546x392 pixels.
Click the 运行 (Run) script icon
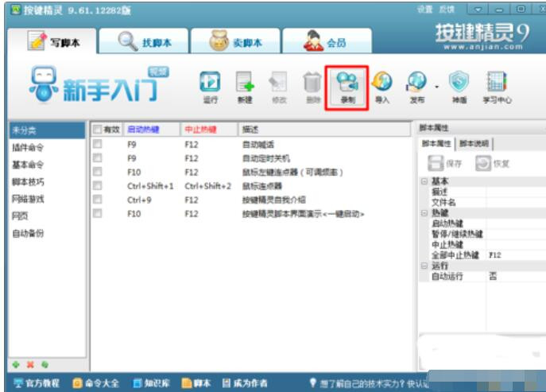point(209,85)
